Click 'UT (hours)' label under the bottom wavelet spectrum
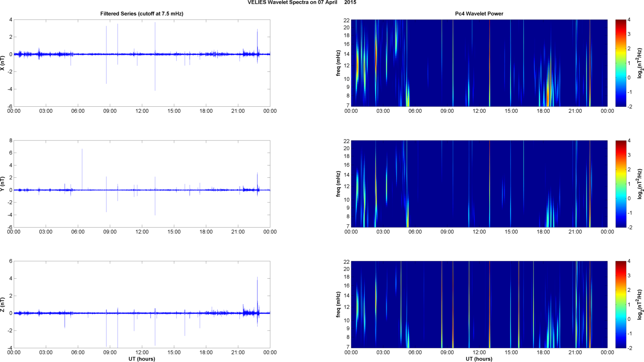This screenshot has height=362, width=644. 479,359
